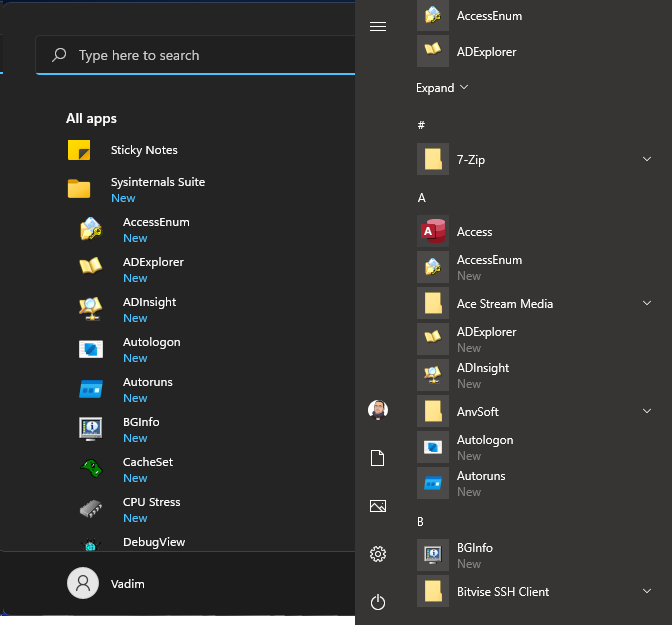Screen dimensions: 672x625
Task: Open the AnvSoft folder icon
Action: 433,411
